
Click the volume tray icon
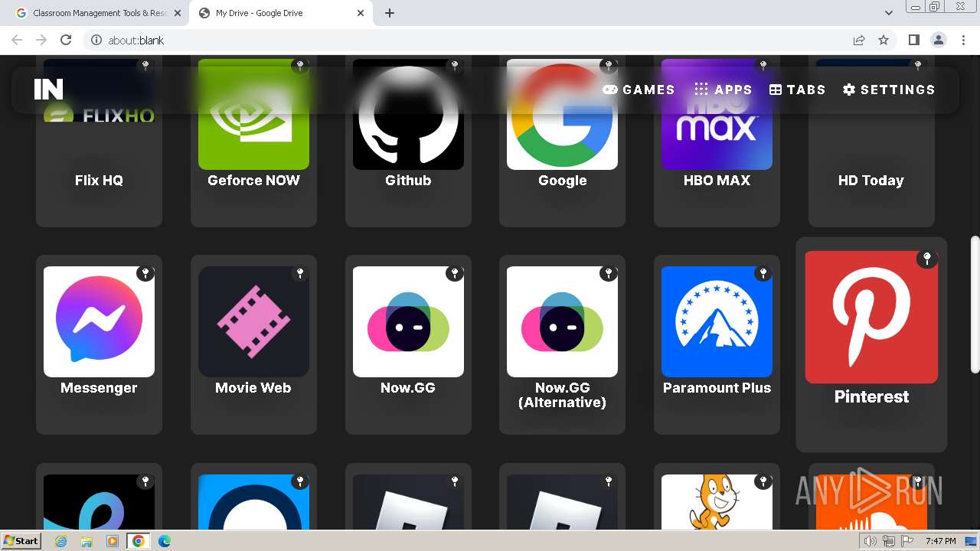click(x=870, y=541)
